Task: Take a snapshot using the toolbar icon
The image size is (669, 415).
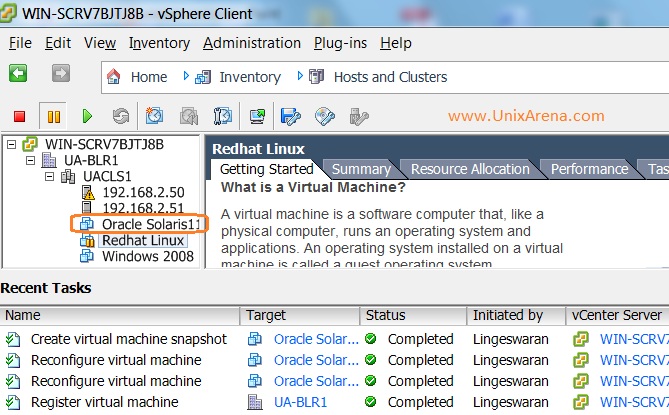Action: click(154, 116)
